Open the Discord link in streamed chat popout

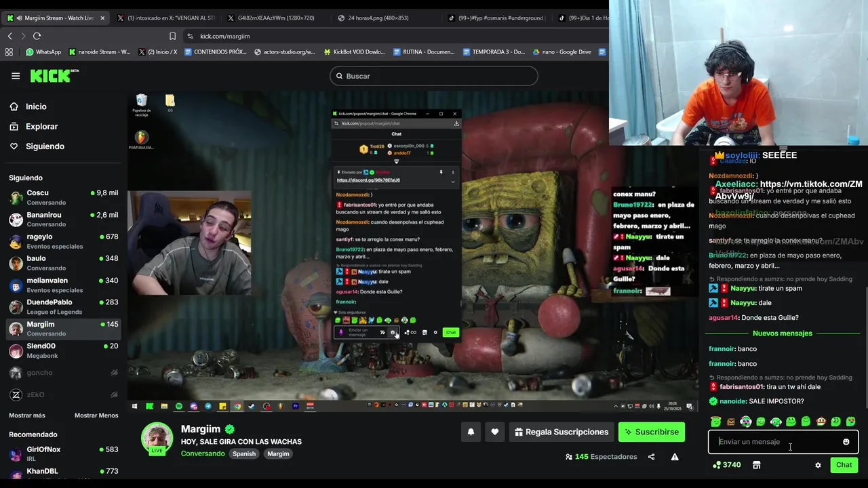[x=368, y=180]
